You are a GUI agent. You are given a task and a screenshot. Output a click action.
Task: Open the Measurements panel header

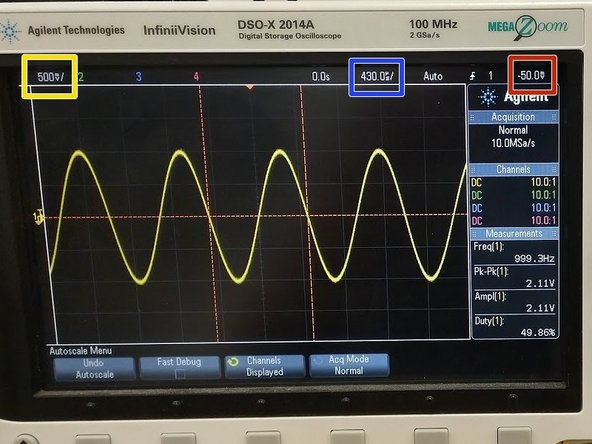514,234
